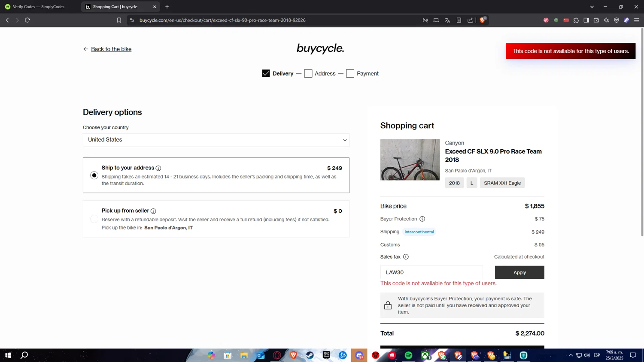
Task: Click the page vertical scrollbar
Action: tap(642, 132)
